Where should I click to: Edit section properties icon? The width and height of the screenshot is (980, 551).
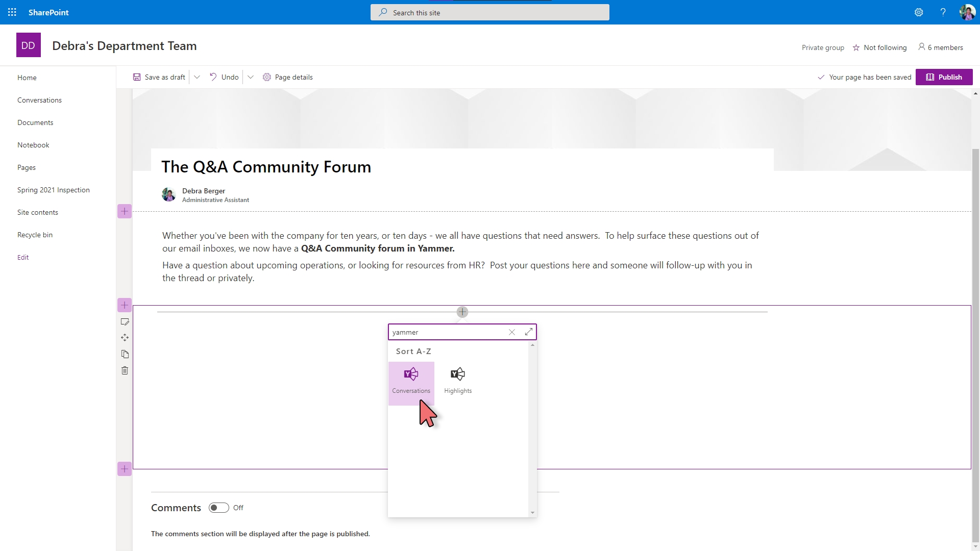[x=125, y=322]
